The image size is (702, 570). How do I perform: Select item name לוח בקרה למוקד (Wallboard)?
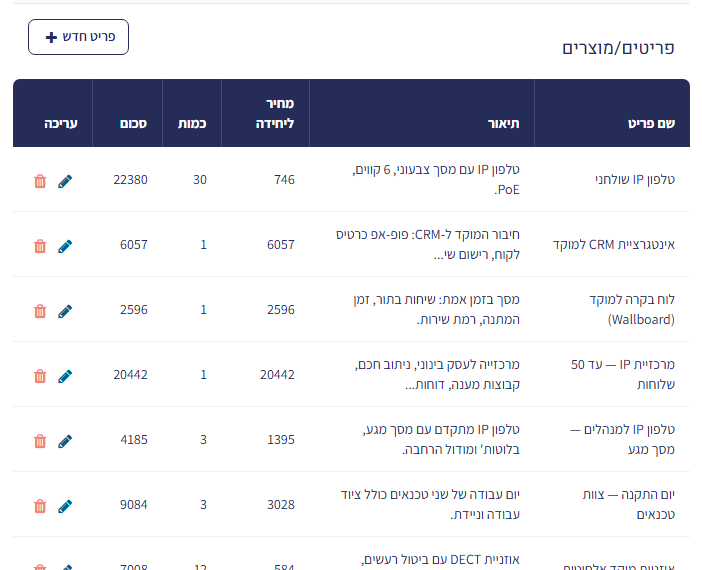pyautogui.click(x=632, y=309)
